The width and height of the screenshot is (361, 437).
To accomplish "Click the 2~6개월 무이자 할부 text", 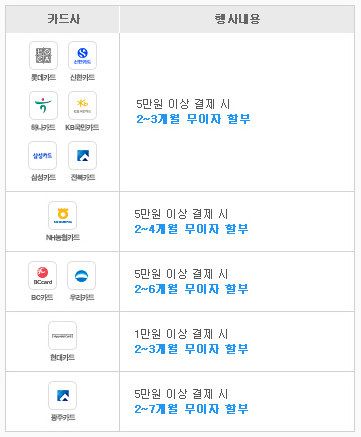I will [x=191, y=289].
